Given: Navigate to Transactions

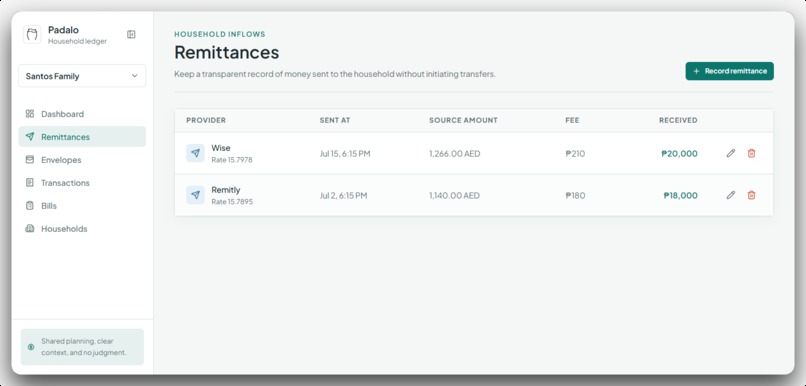Looking at the screenshot, I should [x=82, y=182].
